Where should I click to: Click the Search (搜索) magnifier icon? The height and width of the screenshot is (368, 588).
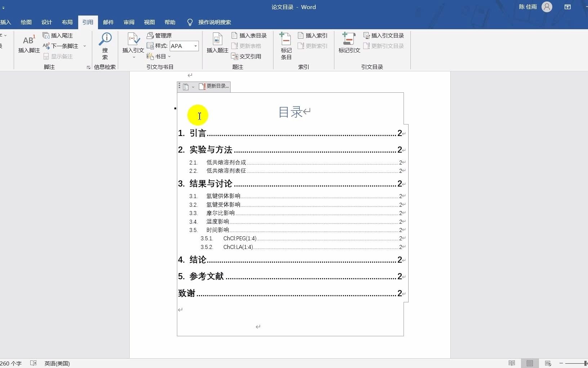[x=105, y=39]
